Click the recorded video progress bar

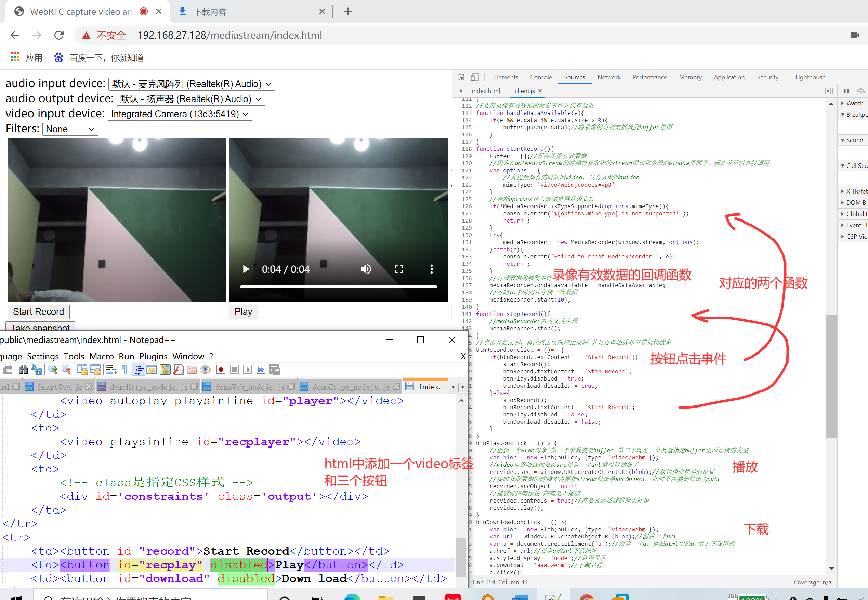pyautogui.click(x=338, y=287)
